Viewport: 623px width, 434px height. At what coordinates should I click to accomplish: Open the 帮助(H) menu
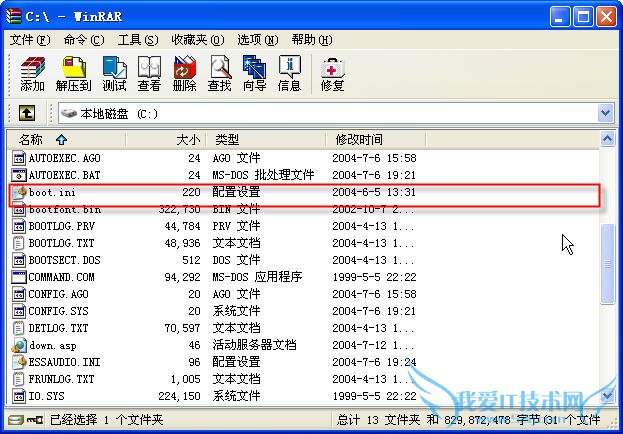312,40
